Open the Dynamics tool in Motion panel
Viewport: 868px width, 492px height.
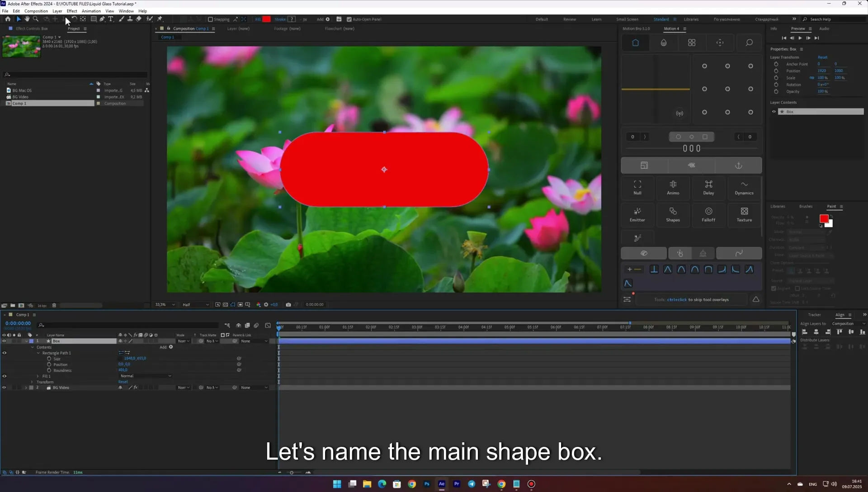[x=744, y=187]
